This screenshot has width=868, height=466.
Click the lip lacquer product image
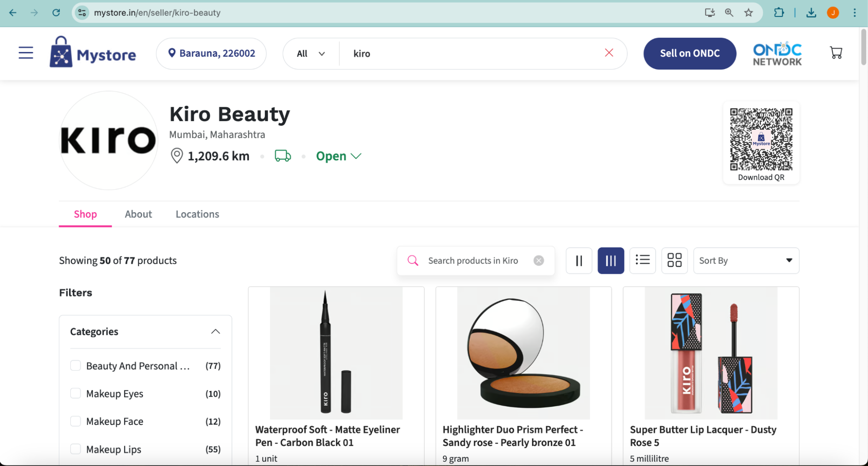711,353
